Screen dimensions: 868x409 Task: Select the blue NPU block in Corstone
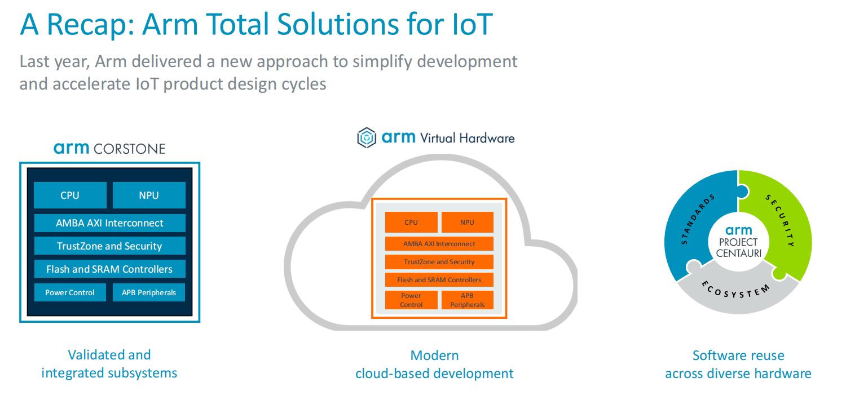point(149,195)
